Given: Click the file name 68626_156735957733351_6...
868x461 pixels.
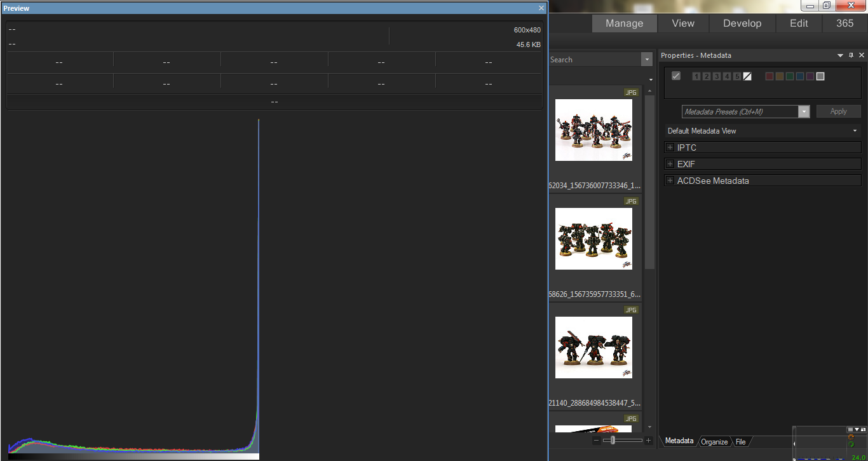Looking at the screenshot, I should (595, 294).
